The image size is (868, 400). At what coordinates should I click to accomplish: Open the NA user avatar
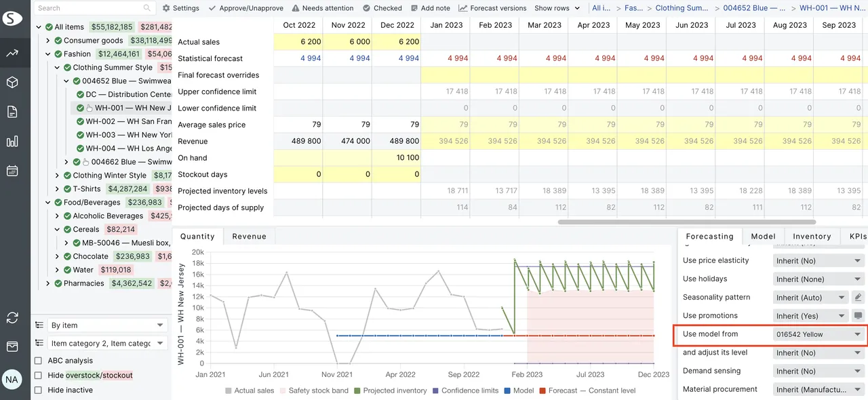12,380
